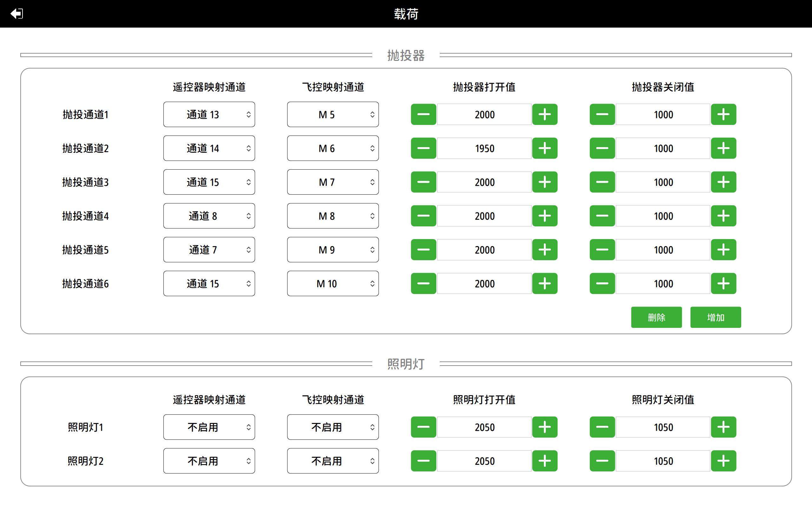
Task: Click the 删除 button
Action: [x=656, y=317]
